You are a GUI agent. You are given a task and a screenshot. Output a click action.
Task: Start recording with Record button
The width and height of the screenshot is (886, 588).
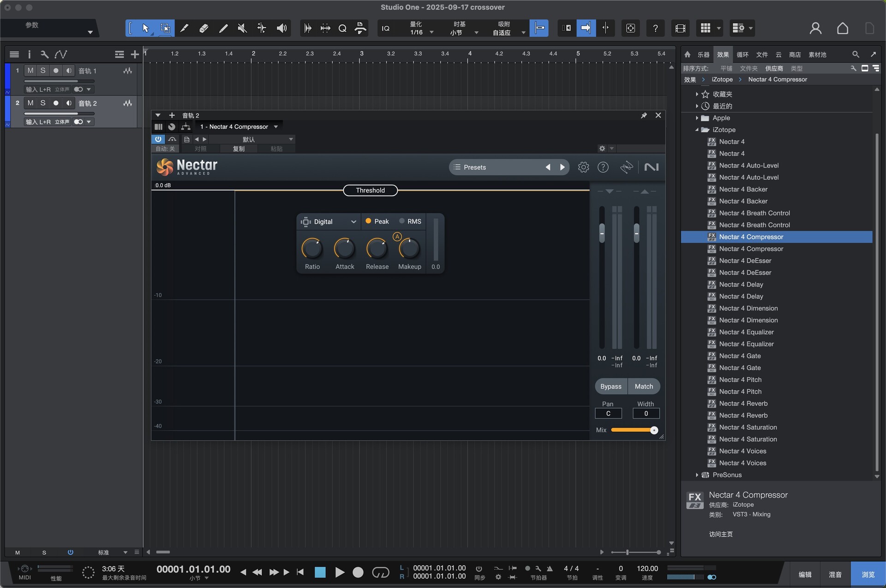358,572
